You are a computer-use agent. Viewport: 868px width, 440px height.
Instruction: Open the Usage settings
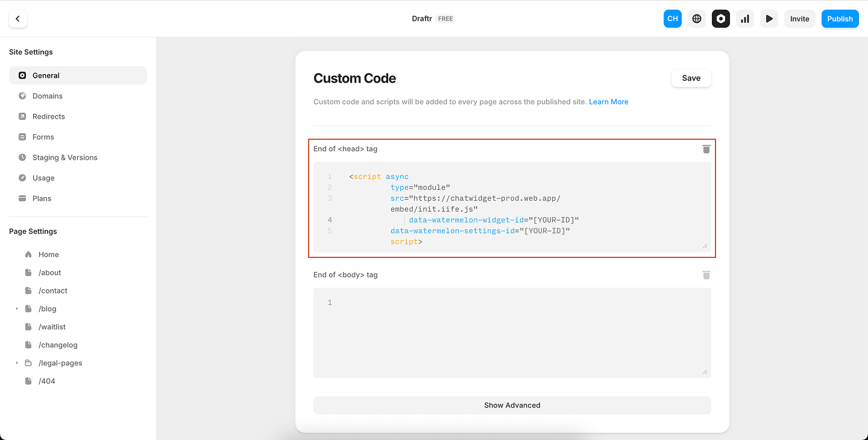(78, 178)
